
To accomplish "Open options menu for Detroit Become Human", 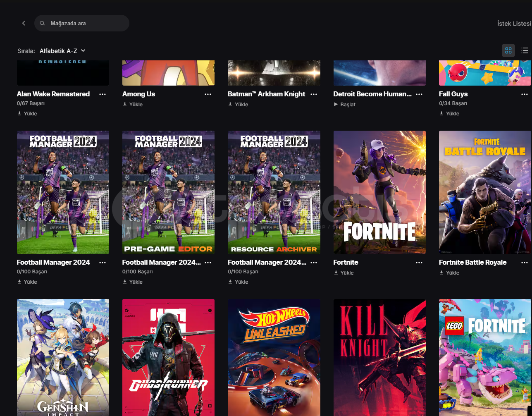I will coord(419,94).
